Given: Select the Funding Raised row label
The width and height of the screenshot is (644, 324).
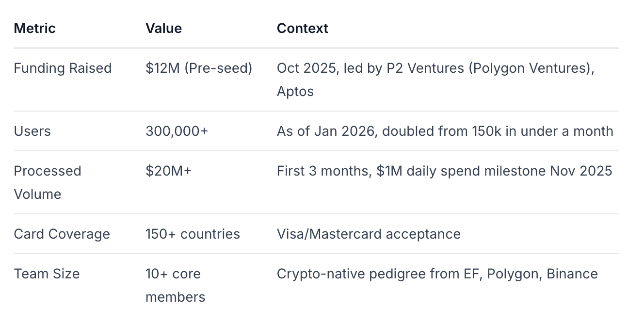Looking at the screenshot, I should (63, 68).
